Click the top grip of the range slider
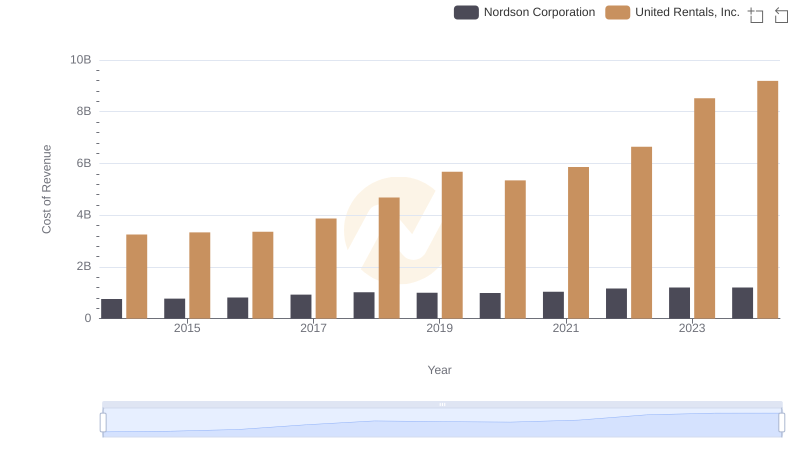 pos(442,404)
